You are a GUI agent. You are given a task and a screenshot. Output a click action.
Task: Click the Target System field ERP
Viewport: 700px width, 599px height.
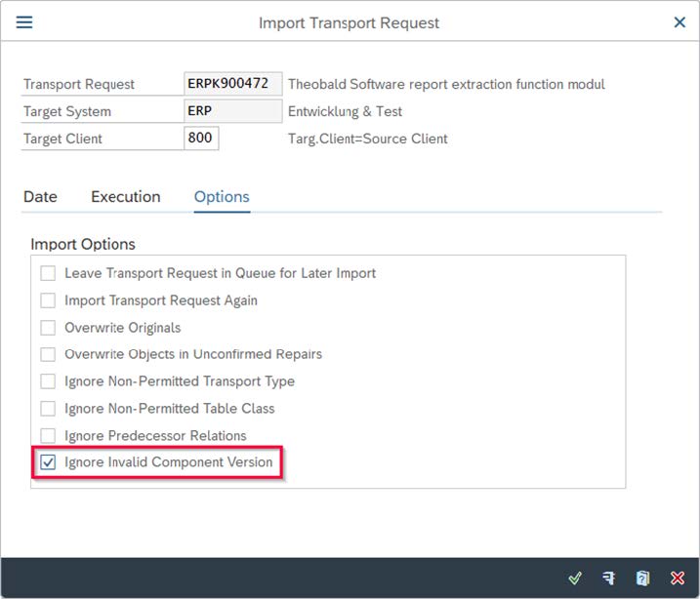tap(232, 111)
